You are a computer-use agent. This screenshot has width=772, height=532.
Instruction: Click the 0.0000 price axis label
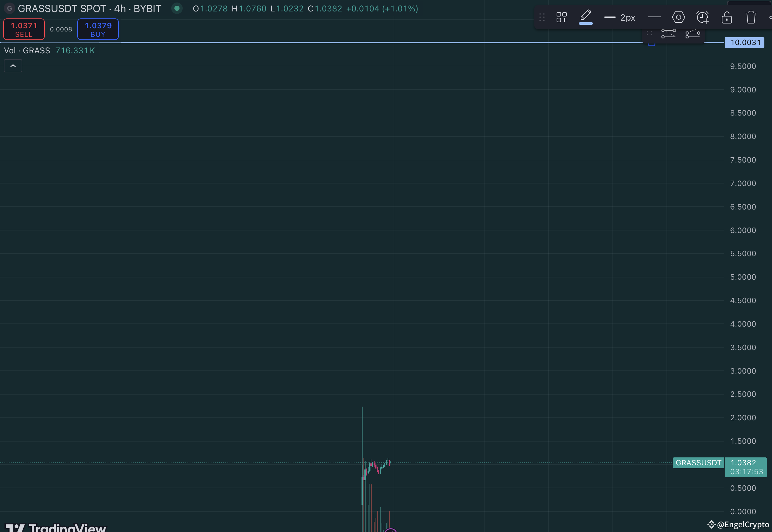click(x=743, y=512)
